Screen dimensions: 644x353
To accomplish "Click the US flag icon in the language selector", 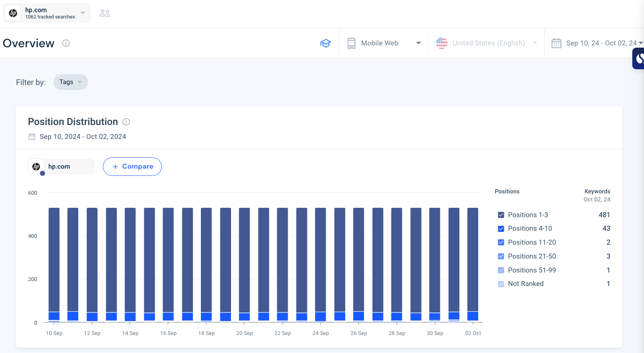I will 441,43.
